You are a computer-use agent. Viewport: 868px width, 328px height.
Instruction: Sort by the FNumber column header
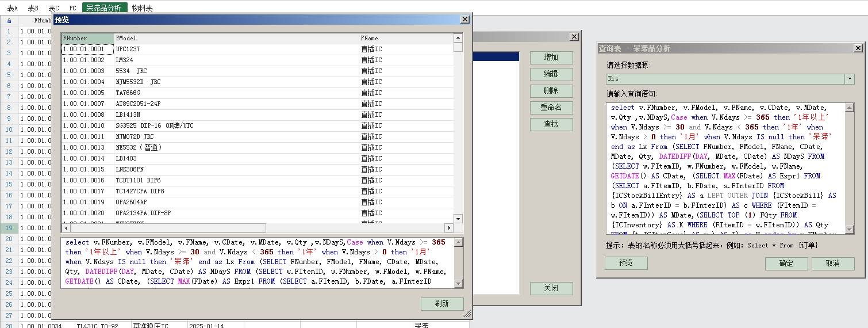[88, 39]
